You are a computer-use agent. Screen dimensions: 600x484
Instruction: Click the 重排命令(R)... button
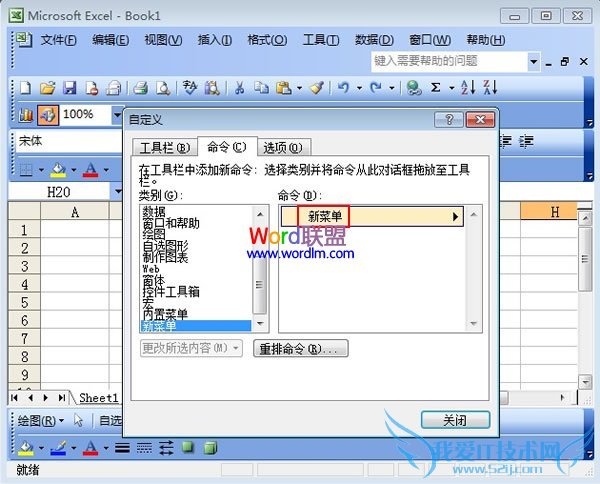tap(301, 348)
